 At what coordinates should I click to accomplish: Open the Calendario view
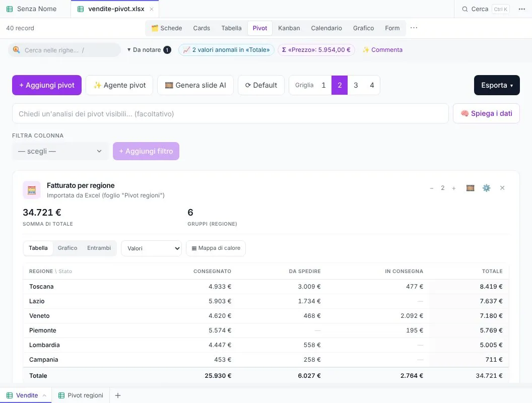pos(326,28)
